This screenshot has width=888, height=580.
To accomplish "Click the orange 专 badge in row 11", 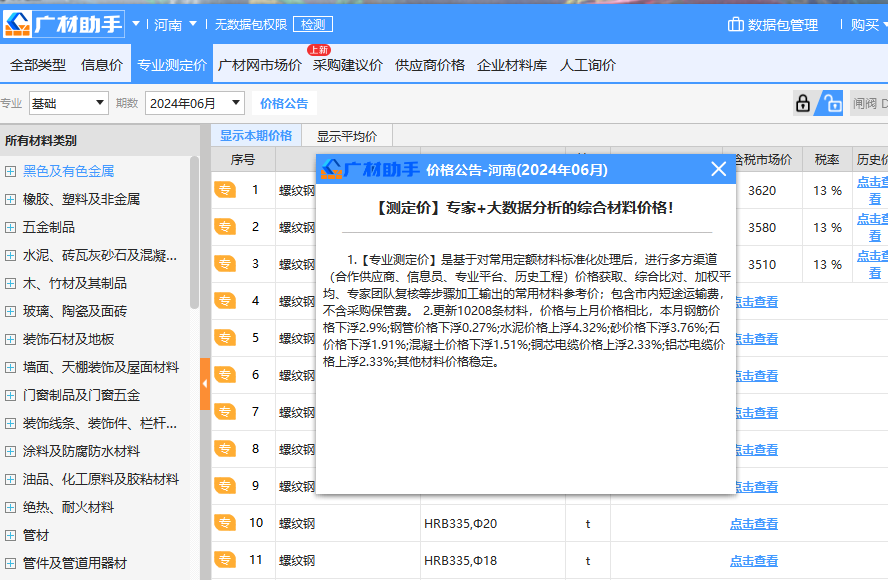I will pyautogui.click(x=225, y=560).
